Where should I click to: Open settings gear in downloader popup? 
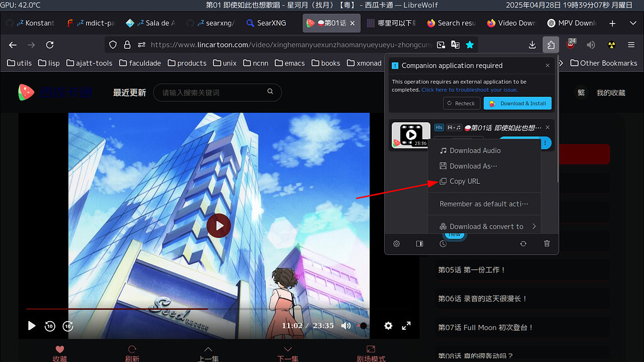396,244
